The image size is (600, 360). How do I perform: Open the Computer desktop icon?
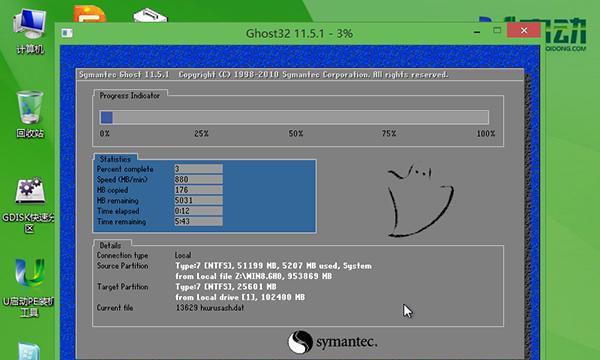29,31
